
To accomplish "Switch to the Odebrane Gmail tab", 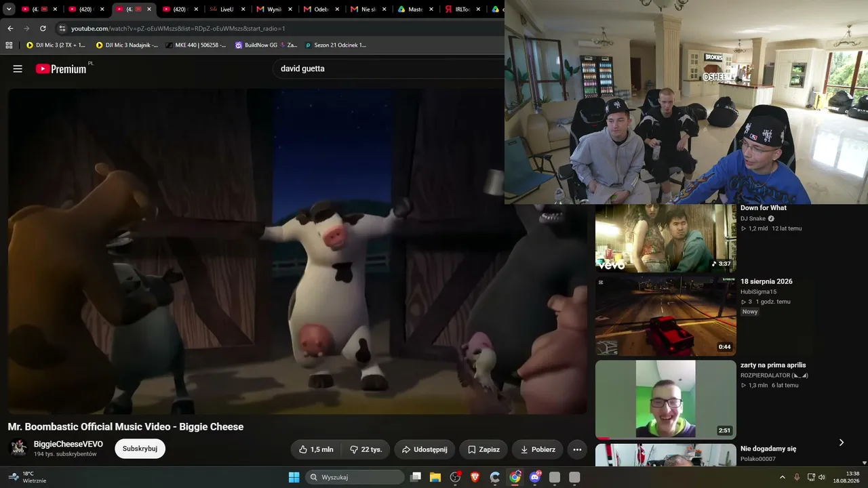I will 321,9.
